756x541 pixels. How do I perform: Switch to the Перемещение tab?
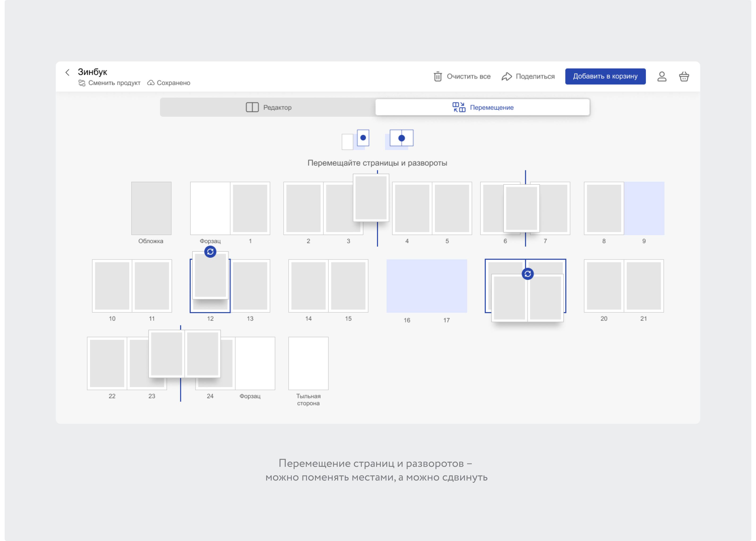(x=483, y=107)
